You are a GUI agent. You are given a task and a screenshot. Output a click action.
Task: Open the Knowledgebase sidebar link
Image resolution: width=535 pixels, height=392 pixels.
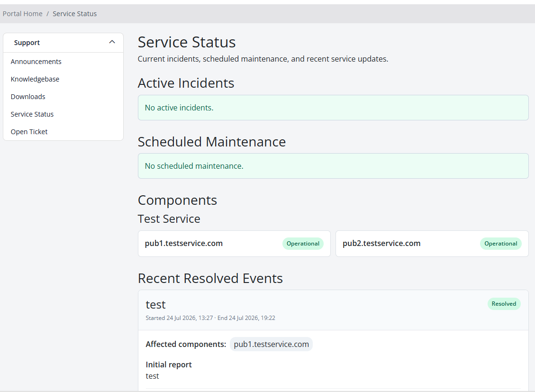(x=35, y=79)
